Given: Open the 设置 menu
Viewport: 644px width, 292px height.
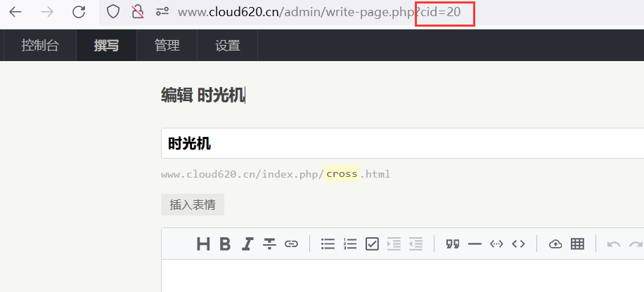Looking at the screenshot, I should (x=228, y=45).
